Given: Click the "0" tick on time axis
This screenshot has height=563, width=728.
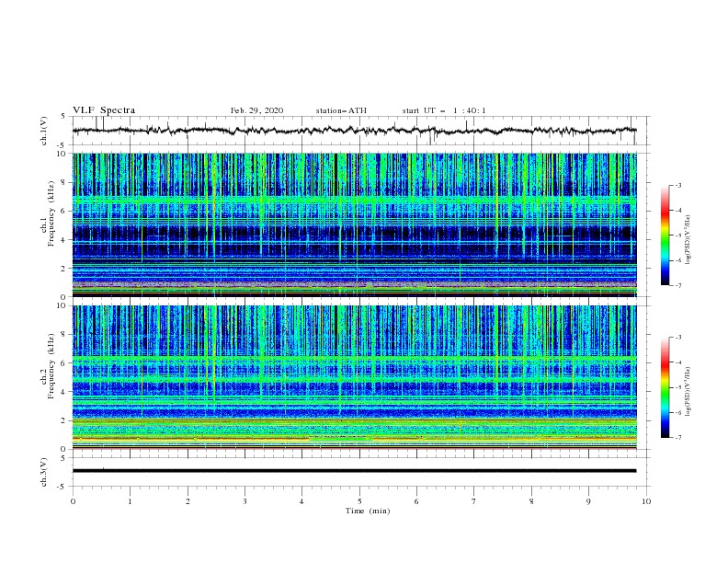Looking at the screenshot, I should pos(73,501).
